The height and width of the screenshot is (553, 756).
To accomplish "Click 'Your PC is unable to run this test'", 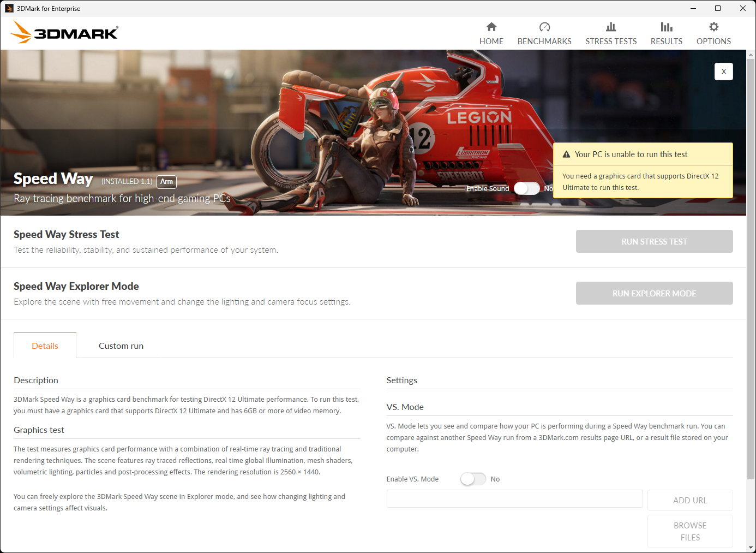I will (631, 154).
